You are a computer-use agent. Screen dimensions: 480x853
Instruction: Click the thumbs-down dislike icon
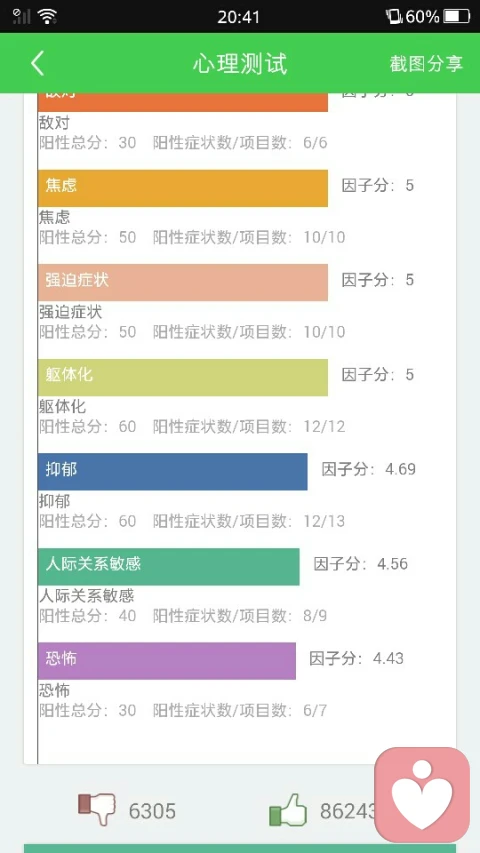tap(96, 808)
